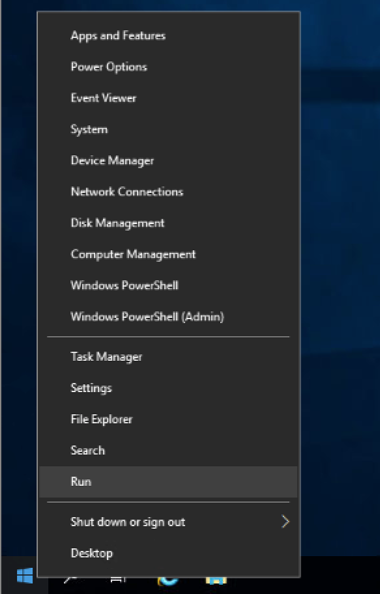
Task: Click the Windows Start button on the taskbar
Action: coord(25,576)
